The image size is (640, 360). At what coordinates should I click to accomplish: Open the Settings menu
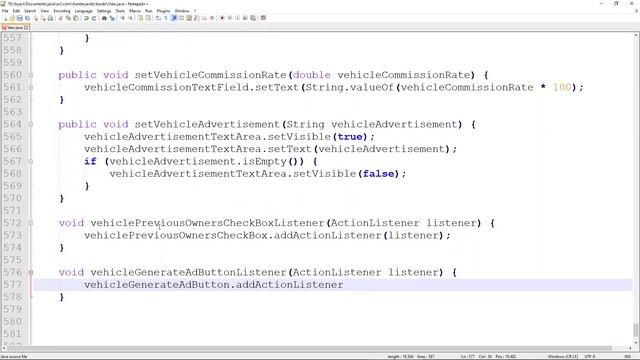(x=104, y=11)
